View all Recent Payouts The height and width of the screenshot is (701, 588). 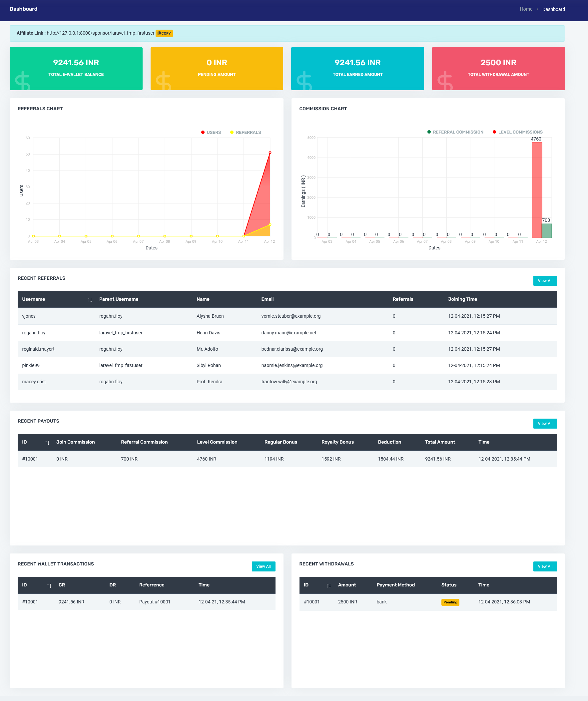coord(545,424)
